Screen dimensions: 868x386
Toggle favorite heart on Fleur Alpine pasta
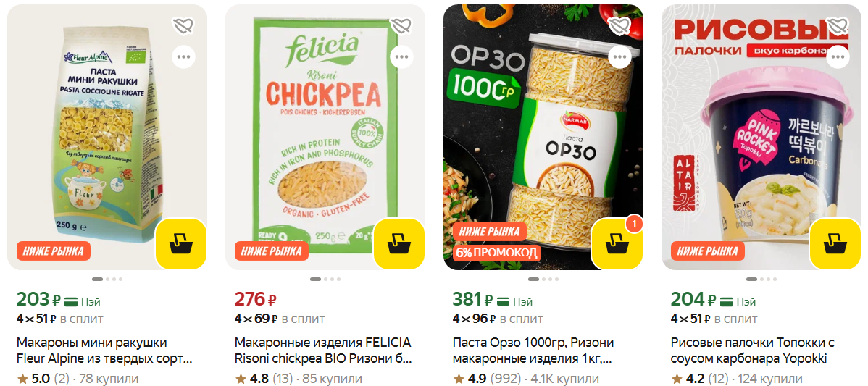pyautogui.click(x=183, y=25)
